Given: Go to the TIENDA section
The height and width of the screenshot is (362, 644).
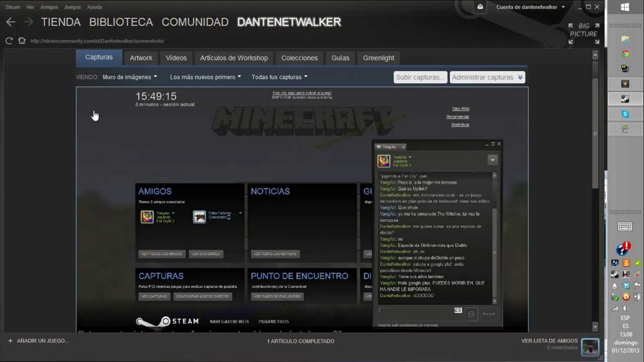Looking at the screenshot, I should click(x=61, y=22).
